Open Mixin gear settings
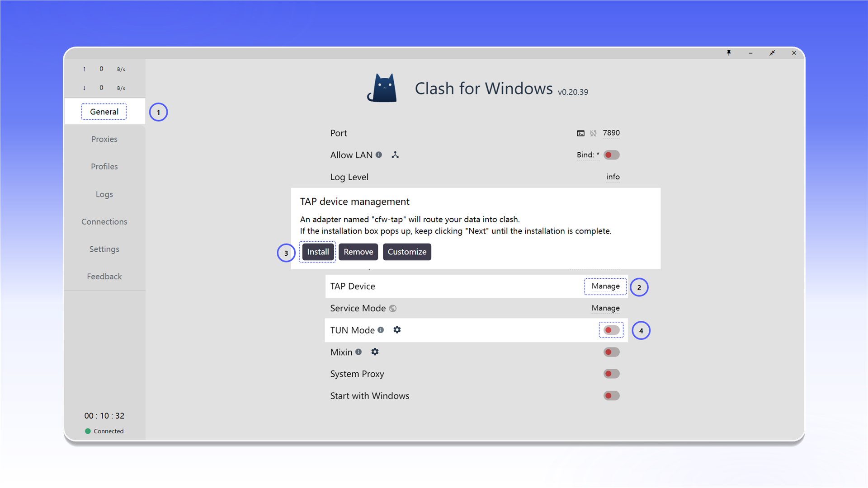The width and height of the screenshot is (868, 488). tap(375, 352)
